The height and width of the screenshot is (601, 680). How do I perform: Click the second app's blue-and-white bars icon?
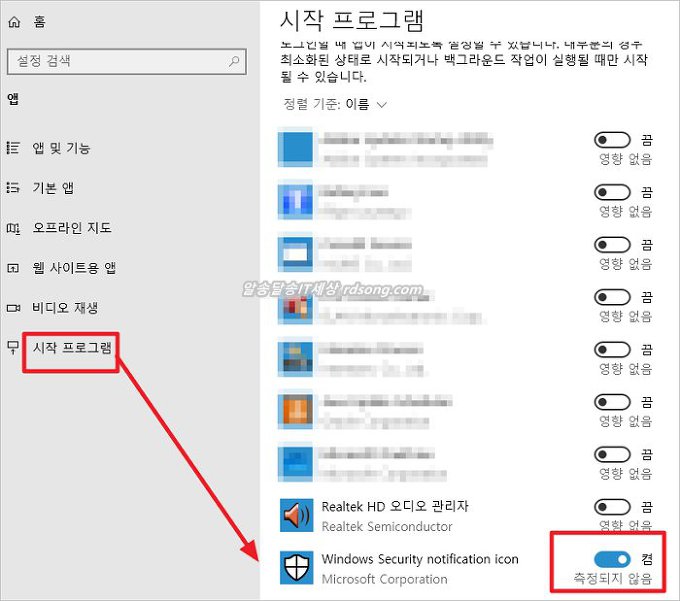pyautogui.click(x=295, y=202)
